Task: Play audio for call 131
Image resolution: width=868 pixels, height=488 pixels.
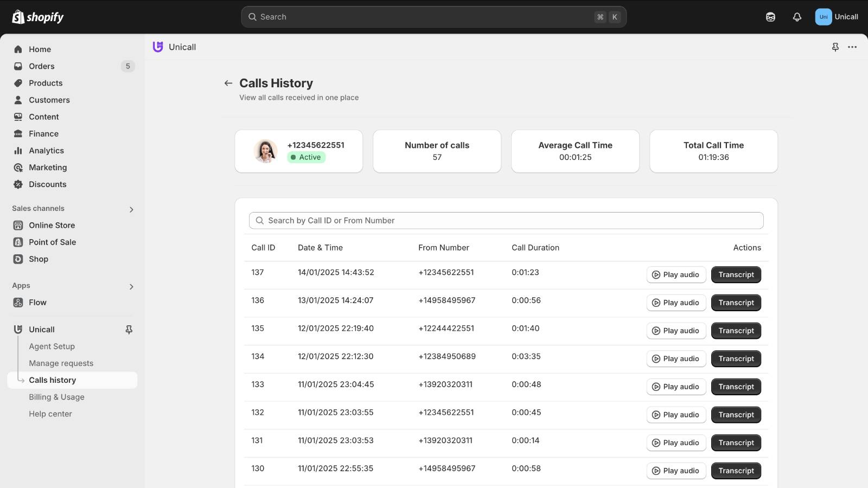Action: point(676,443)
